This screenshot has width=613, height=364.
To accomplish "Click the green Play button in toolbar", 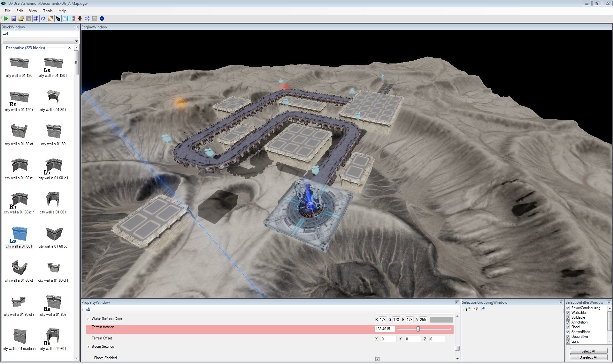I will (6, 19).
